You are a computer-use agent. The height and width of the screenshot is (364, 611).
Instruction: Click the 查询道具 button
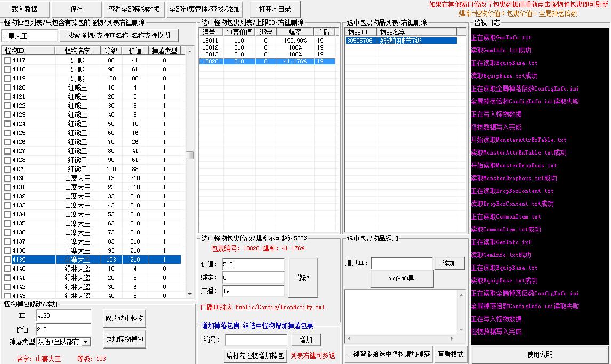click(x=401, y=280)
